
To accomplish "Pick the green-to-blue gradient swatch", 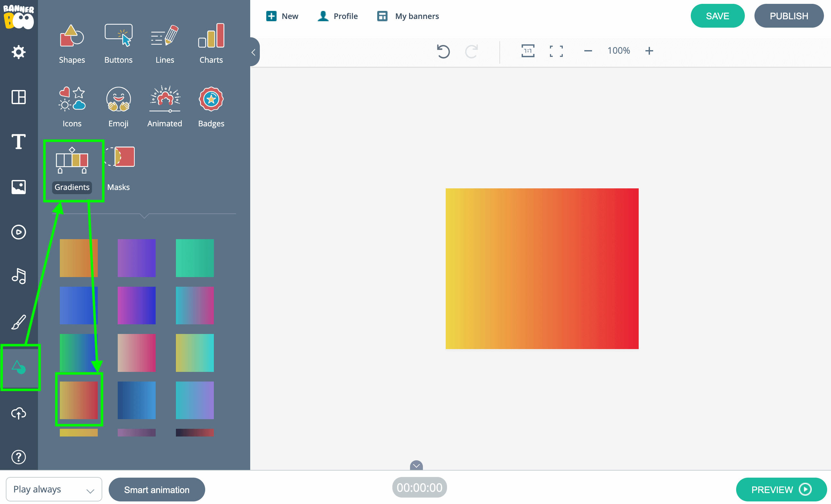I will click(x=78, y=353).
